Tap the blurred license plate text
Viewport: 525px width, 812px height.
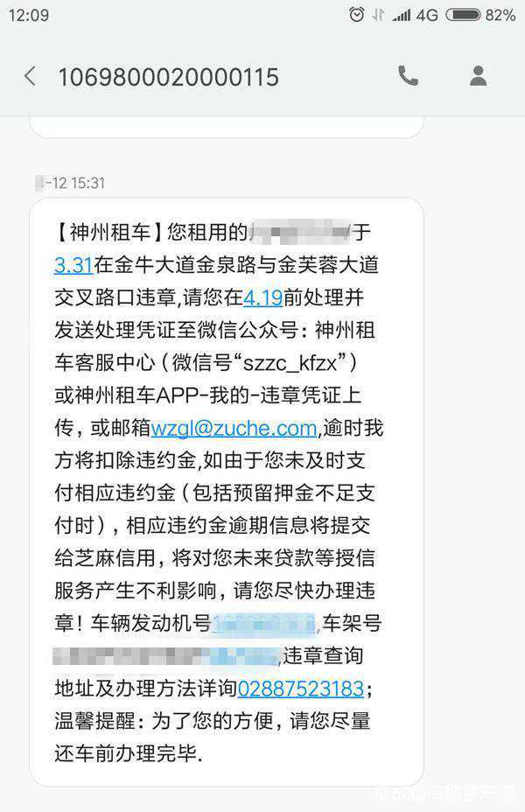tap(300, 233)
